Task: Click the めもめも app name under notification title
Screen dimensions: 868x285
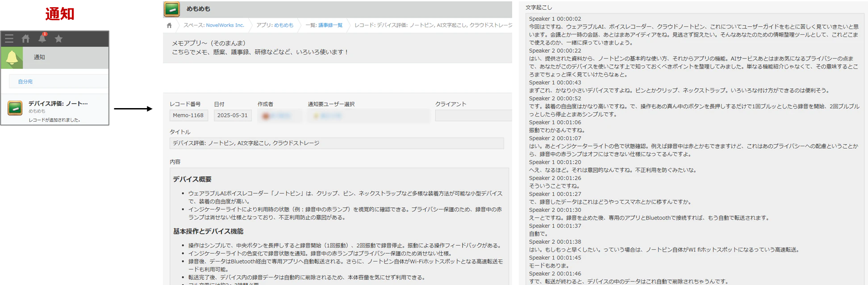Action: 37,111
